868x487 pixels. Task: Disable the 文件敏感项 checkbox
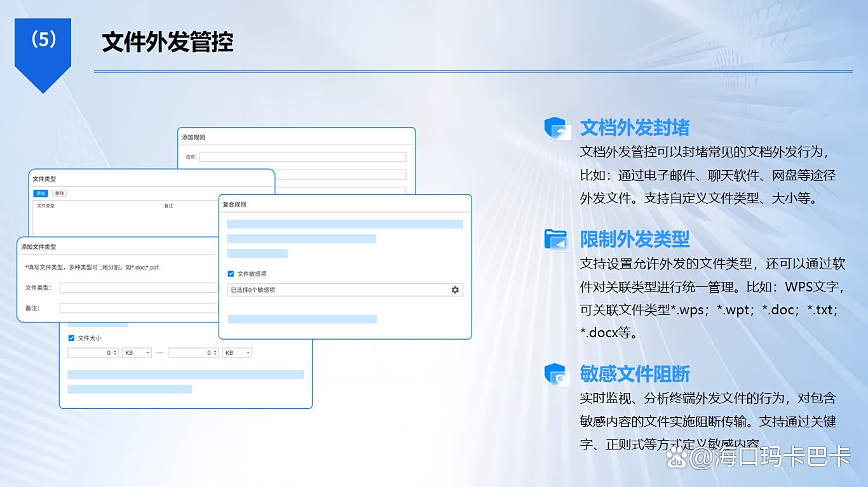click(x=231, y=274)
